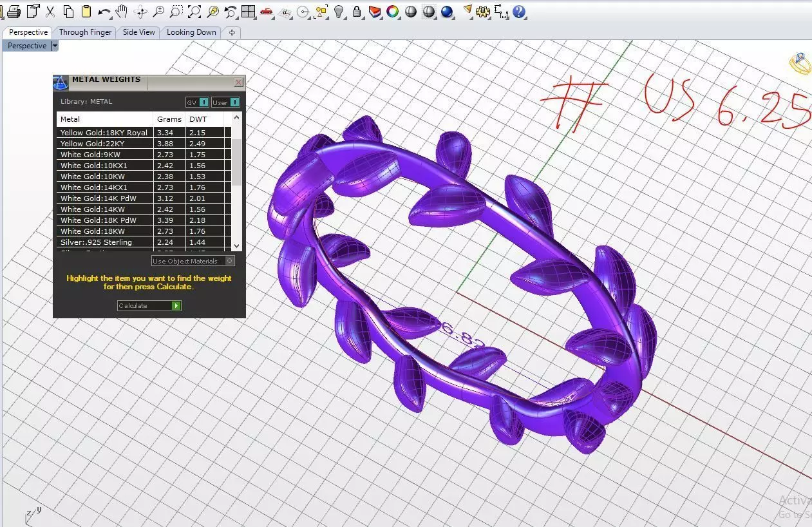Click the object snap circle icon
Viewport: 812px width, 527px height.
click(303, 12)
